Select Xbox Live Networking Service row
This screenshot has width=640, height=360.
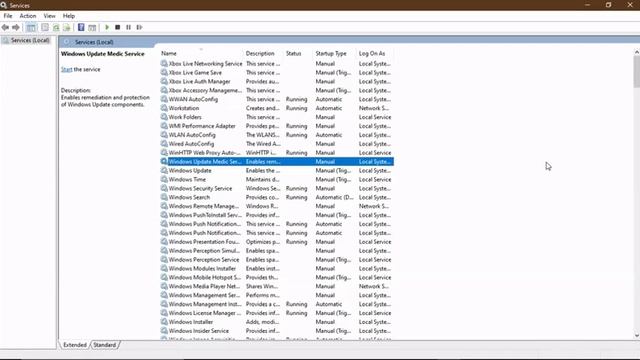277,64
